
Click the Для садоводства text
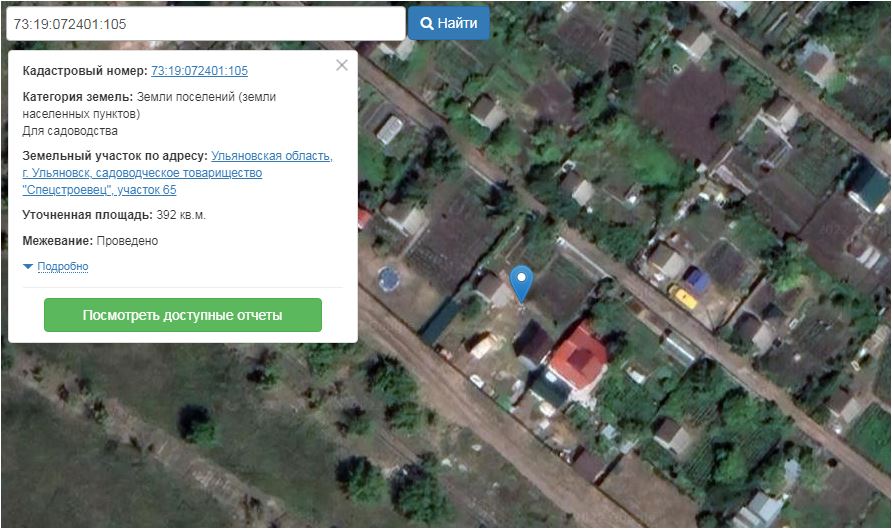tap(70, 131)
